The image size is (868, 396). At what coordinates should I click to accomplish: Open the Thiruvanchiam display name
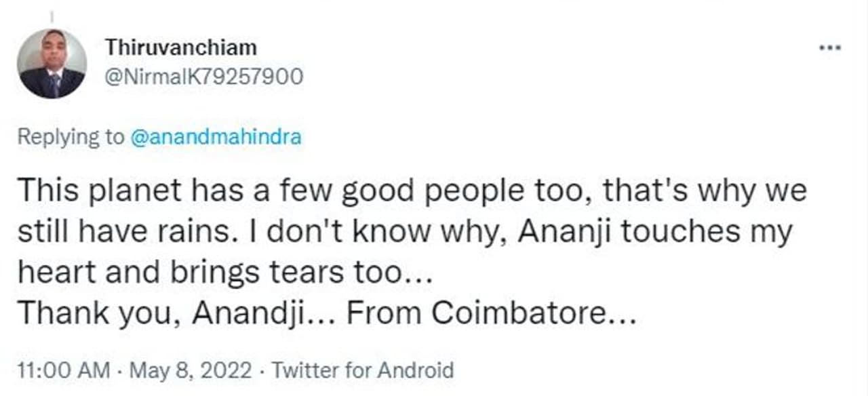181,48
